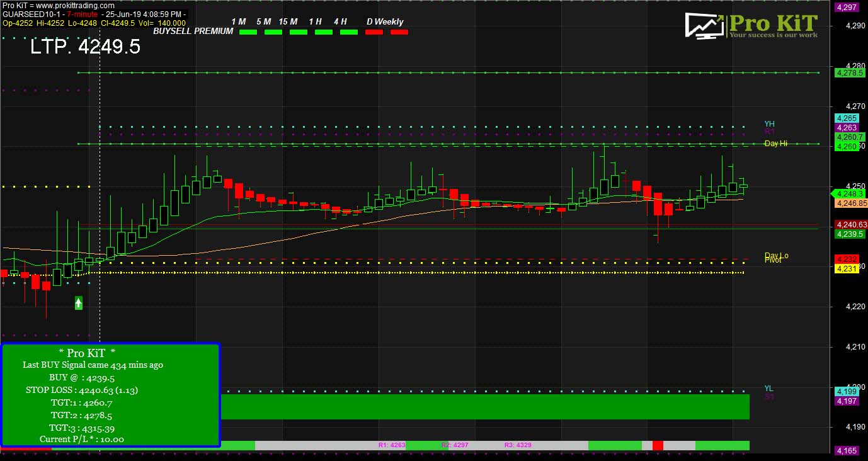Screen dimensions: 868x461
Task: Click the 1 M green premium indicator
Action: click(248, 32)
